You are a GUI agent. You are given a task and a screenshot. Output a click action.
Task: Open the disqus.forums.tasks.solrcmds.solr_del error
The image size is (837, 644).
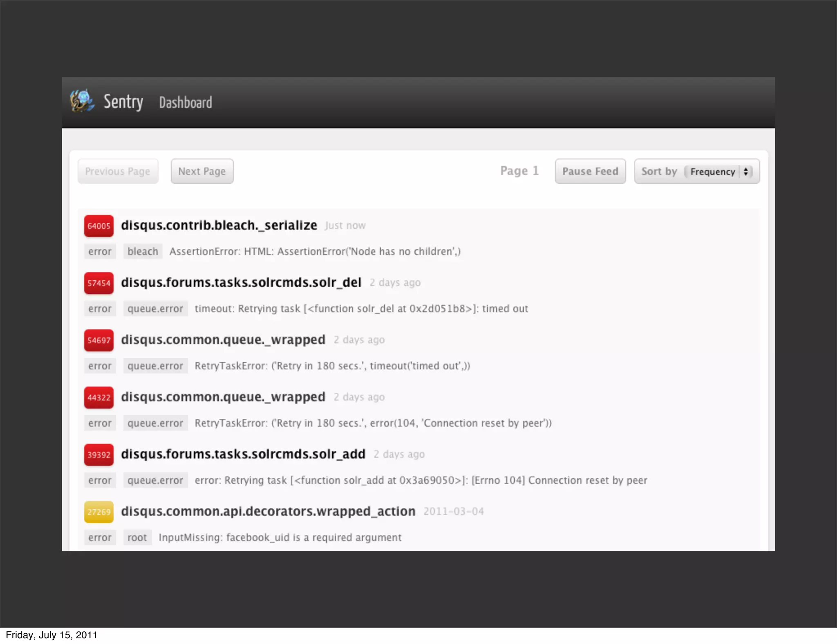241,282
